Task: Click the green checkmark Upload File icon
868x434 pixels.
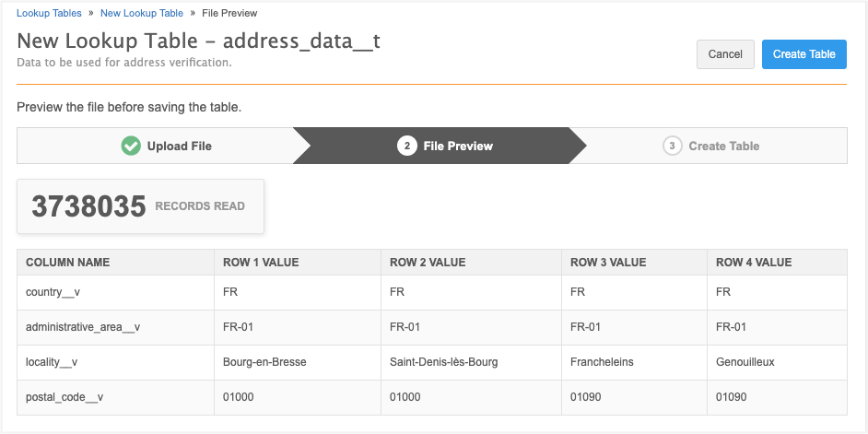Action: 131,146
